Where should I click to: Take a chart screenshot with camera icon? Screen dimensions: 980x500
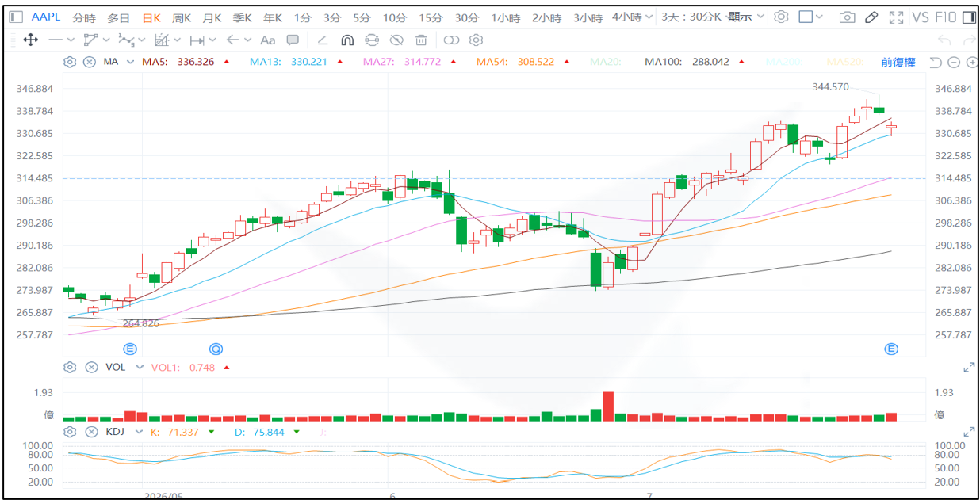[x=848, y=17]
